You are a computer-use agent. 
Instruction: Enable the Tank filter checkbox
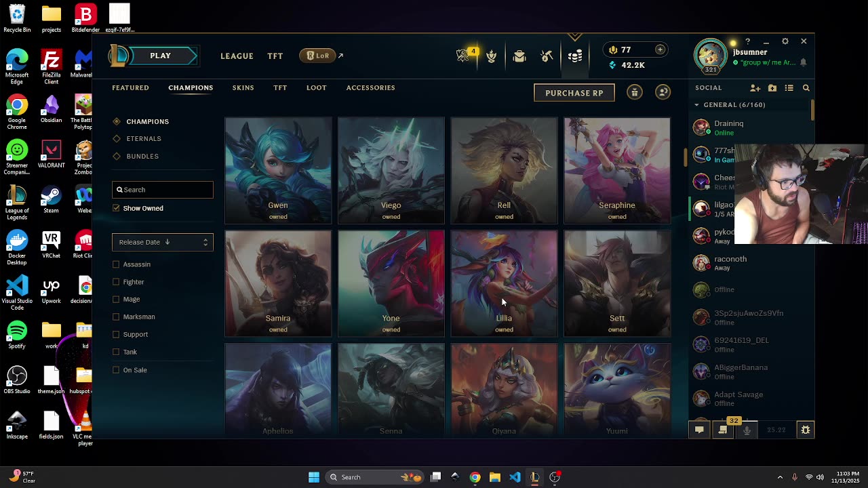pyautogui.click(x=116, y=352)
